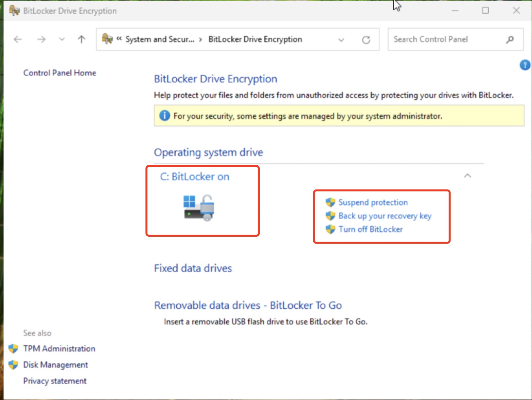The image size is (532, 400).
Task: Click the Search Control Panel field
Action: click(x=445, y=40)
